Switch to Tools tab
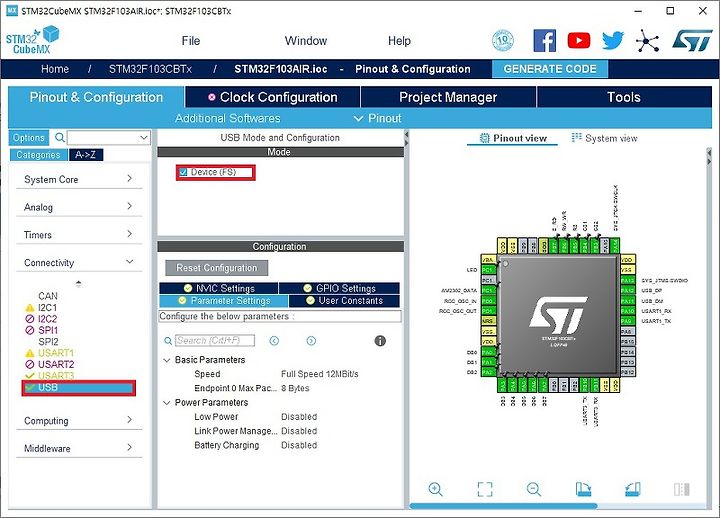The width and height of the screenshot is (720, 518). pyautogui.click(x=624, y=97)
